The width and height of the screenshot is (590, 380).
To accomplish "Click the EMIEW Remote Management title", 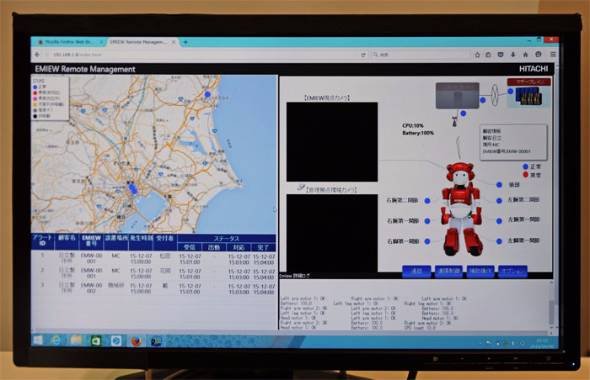I will (85, 69).
